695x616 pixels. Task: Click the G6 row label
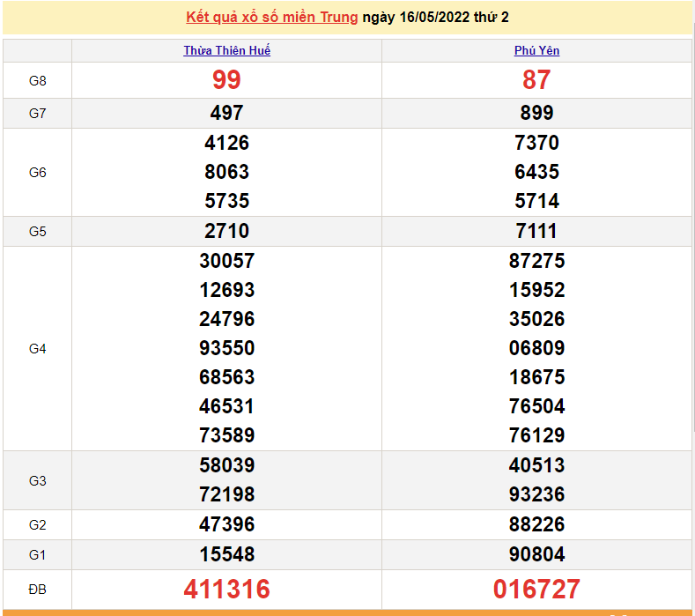click(37, 173)
